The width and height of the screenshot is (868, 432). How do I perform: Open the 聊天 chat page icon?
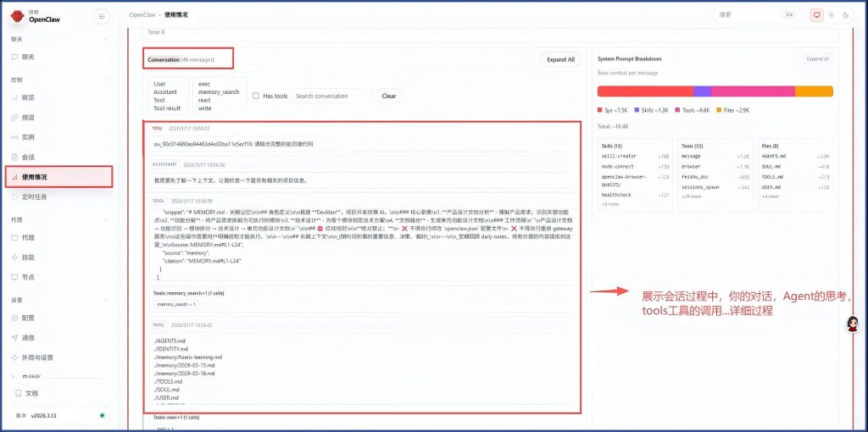[x=15, y=57]
